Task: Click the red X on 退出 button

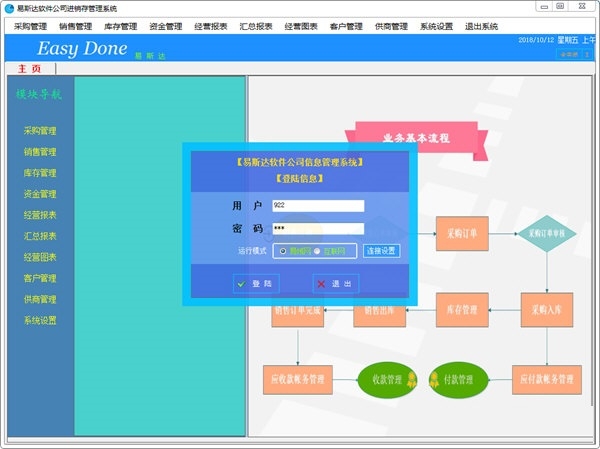Action: pyautogui.click(x=321, y=284)
